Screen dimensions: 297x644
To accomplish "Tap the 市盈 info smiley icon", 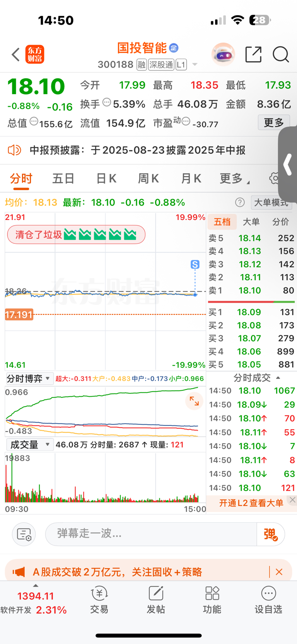I will coord(186,122).
